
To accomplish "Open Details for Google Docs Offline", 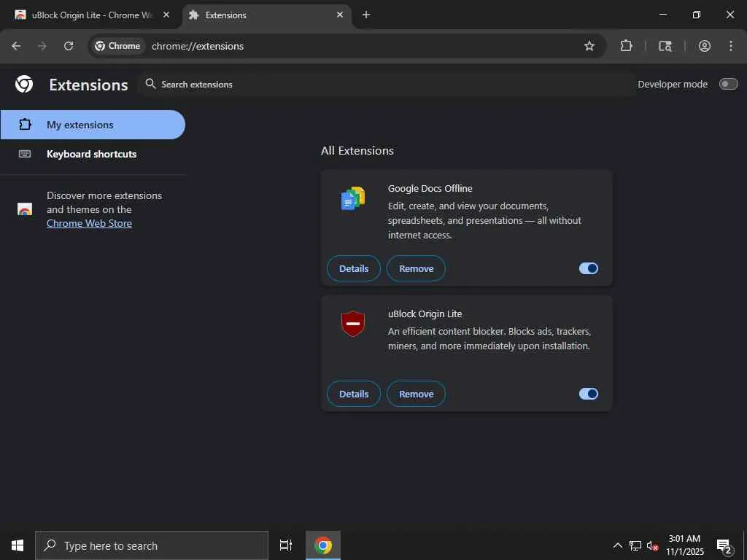I will point(354,268).
